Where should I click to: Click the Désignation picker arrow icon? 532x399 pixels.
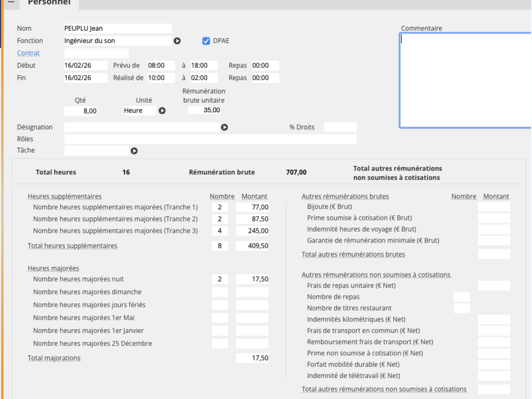click(224, 127)
